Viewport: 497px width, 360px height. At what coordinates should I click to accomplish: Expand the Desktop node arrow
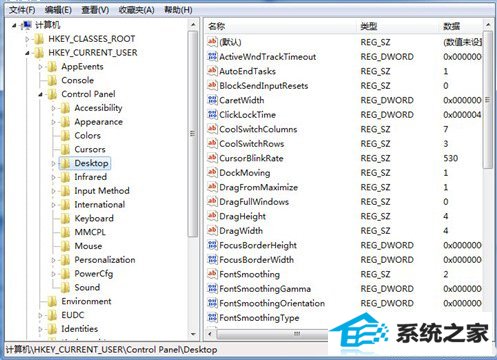53,164
